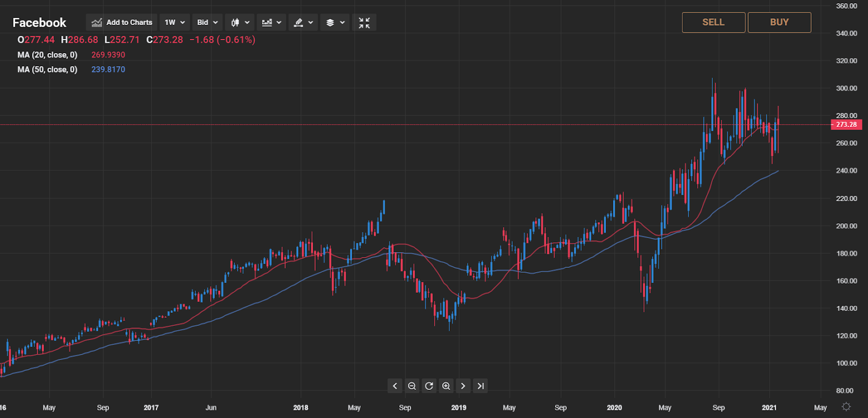Open the layers dropdown

(x=335, y=22)
